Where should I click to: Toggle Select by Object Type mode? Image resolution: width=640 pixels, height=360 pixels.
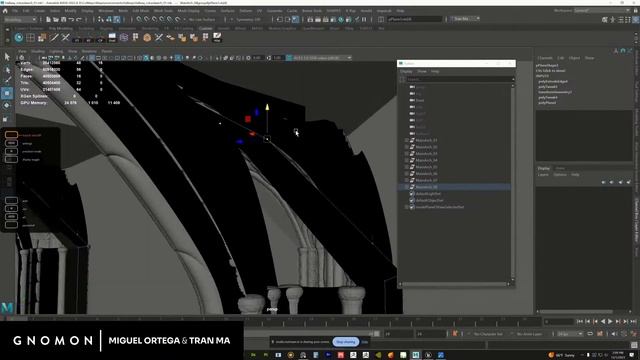[x=109, y=19]
